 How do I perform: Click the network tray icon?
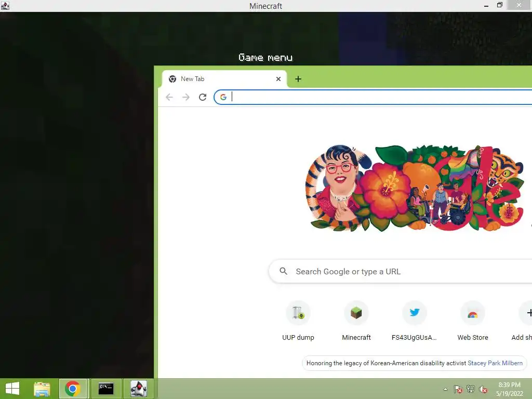(x=471, y=389)
